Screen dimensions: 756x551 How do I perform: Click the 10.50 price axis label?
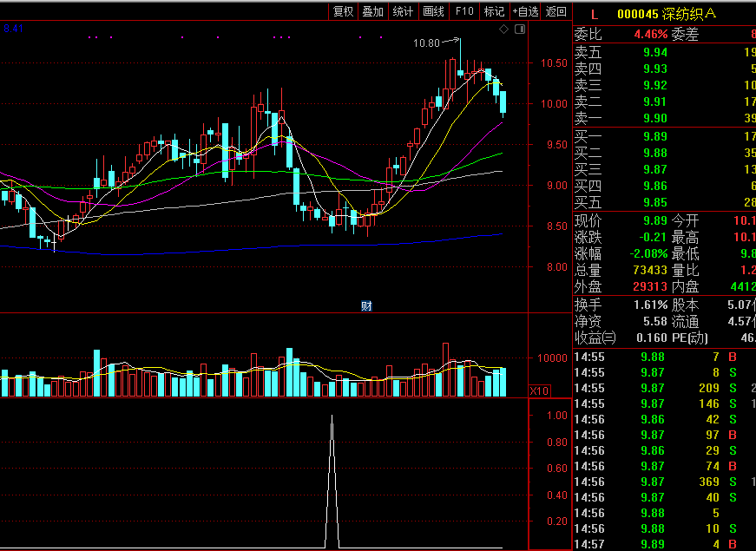pos(554,63)
